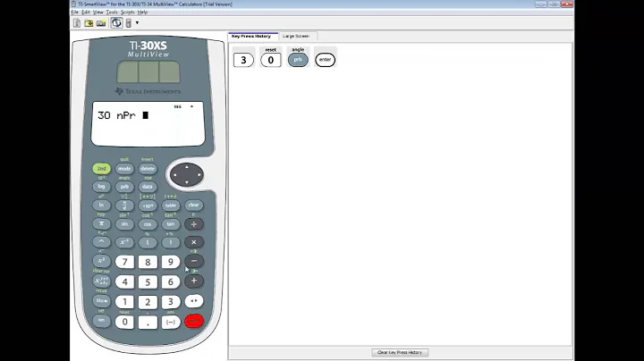The width and height of the screenshot is (644, 361).
Task: Click the n/d fraction key
Action: coord(124,206)
